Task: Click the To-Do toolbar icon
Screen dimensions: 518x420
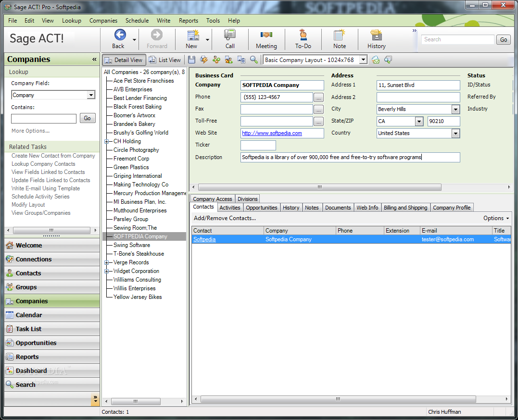Action: (303, 35)
